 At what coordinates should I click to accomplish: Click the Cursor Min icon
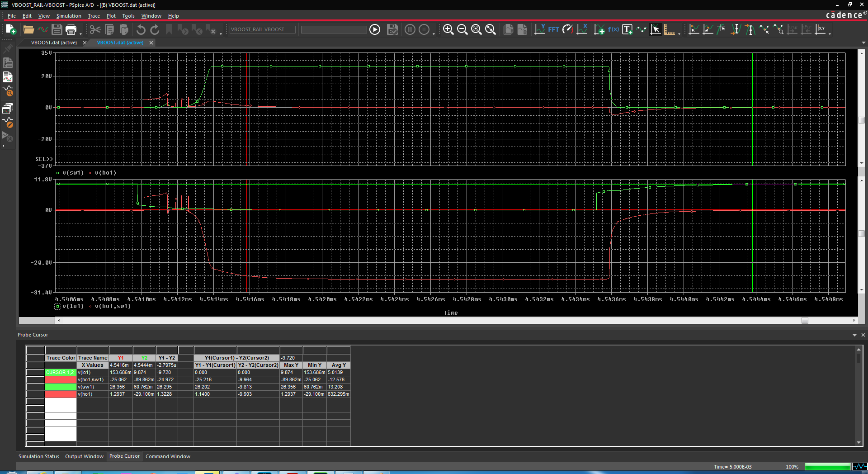point(736,29)
